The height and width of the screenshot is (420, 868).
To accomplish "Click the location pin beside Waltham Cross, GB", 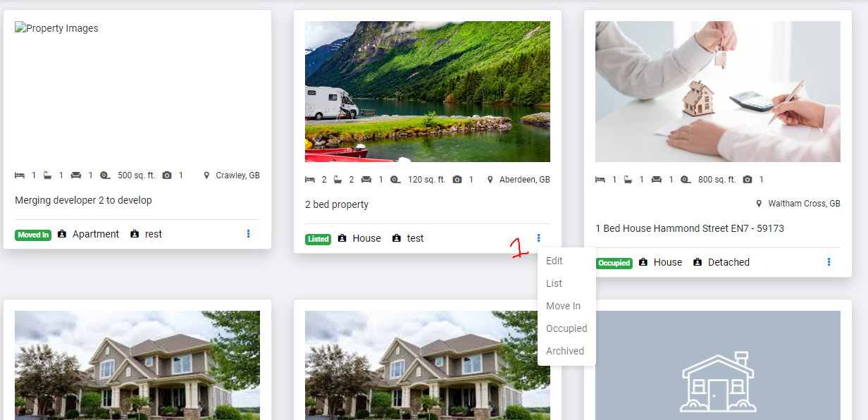I will pos(759,204).
